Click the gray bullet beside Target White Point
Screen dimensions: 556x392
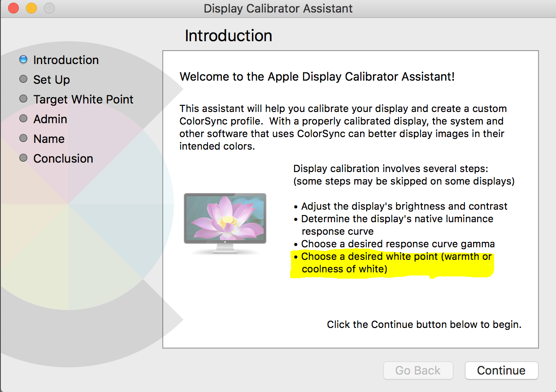(x=24, y=99)
